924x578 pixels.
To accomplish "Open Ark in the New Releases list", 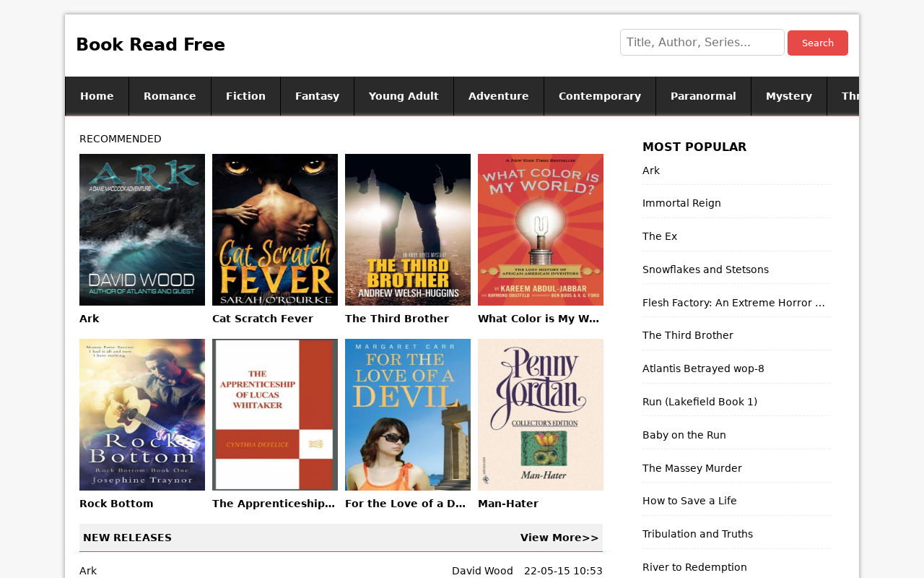I will [88, 571].
